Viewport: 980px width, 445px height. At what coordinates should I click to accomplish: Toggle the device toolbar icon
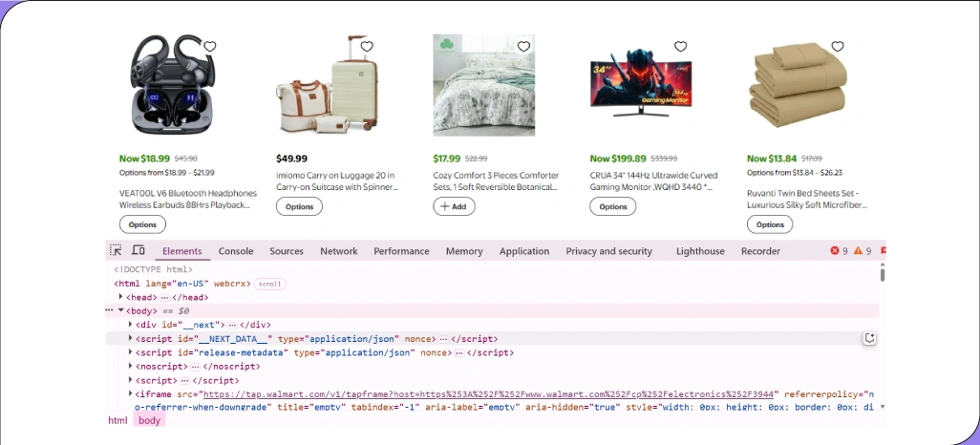point(138,250)
